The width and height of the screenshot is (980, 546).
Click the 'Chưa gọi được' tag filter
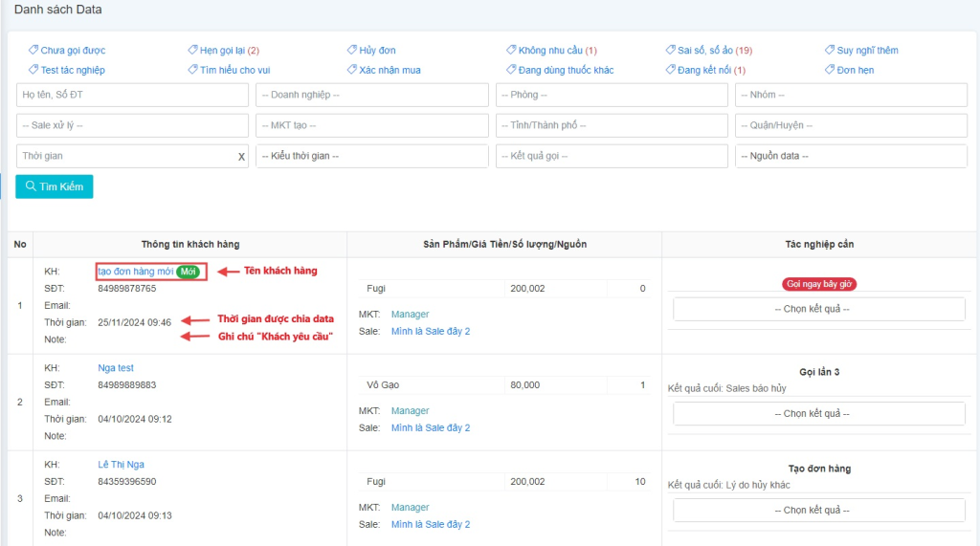point(73,50)
